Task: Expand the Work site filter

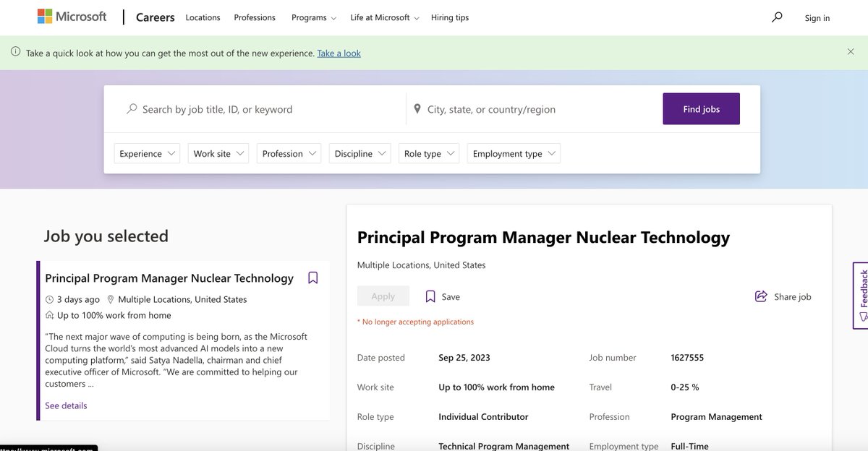Action: pyautogui.click(x=218, y=153)
